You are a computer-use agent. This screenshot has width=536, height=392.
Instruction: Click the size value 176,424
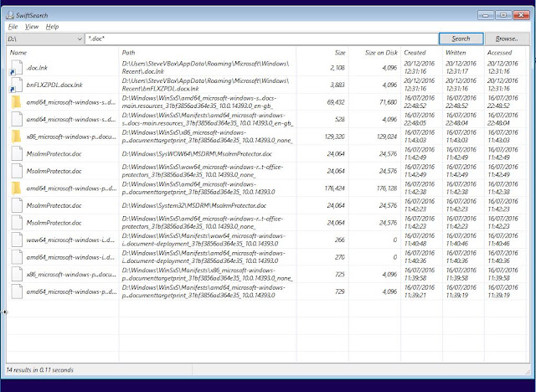335,188
